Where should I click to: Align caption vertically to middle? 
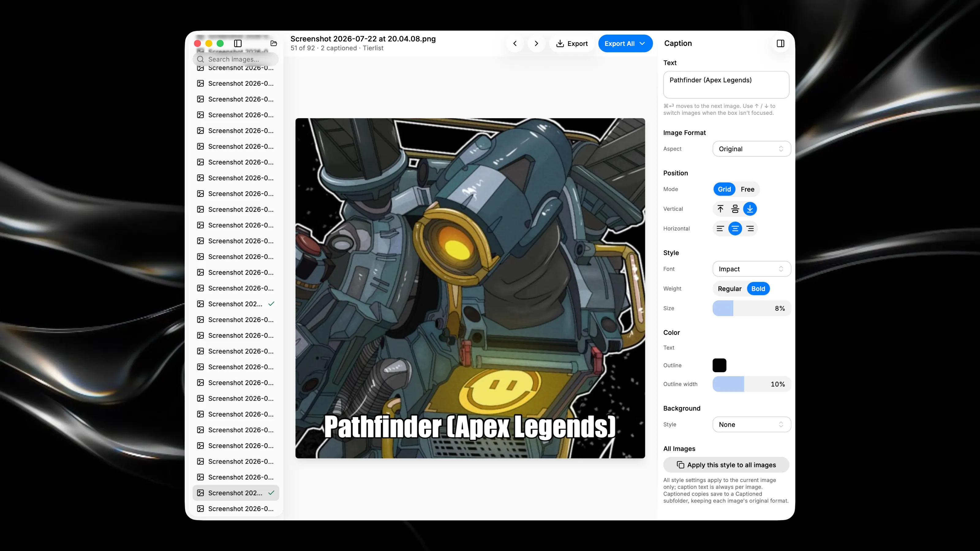click(x=735, y=209)
